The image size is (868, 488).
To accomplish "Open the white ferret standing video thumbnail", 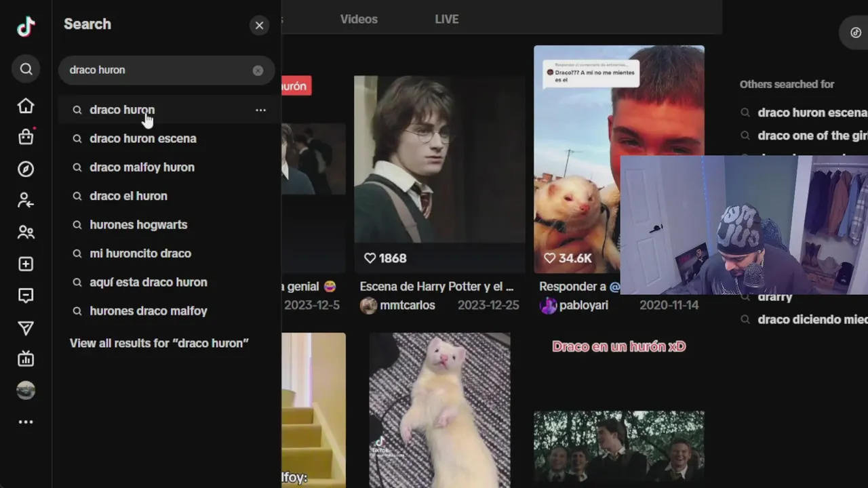I will point(439,410).
